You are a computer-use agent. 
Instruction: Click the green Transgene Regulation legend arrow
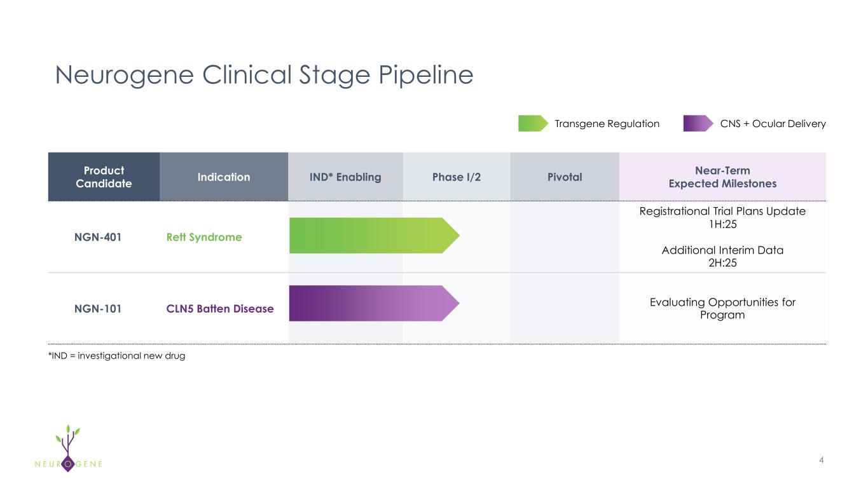click(532, 123)
